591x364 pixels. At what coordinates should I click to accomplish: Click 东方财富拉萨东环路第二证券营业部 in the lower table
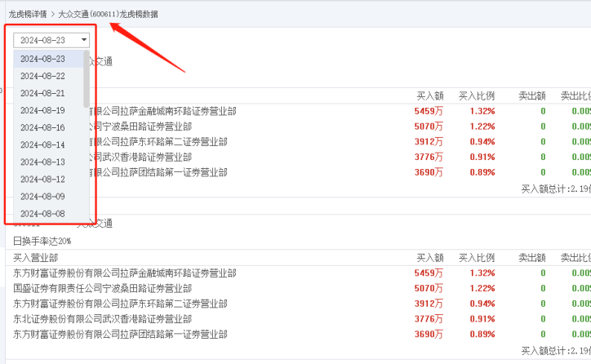click(120, 304)
